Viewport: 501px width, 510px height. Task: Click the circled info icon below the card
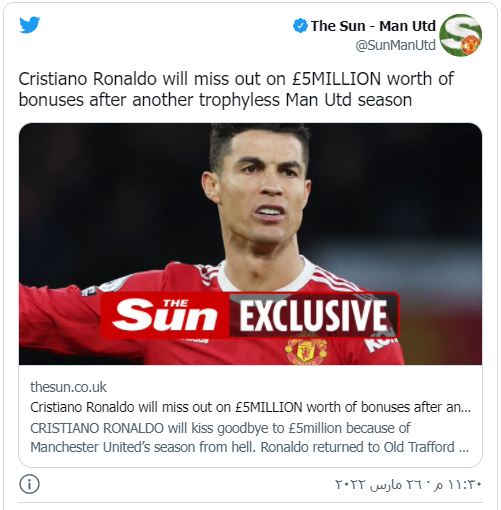point(29,484)
